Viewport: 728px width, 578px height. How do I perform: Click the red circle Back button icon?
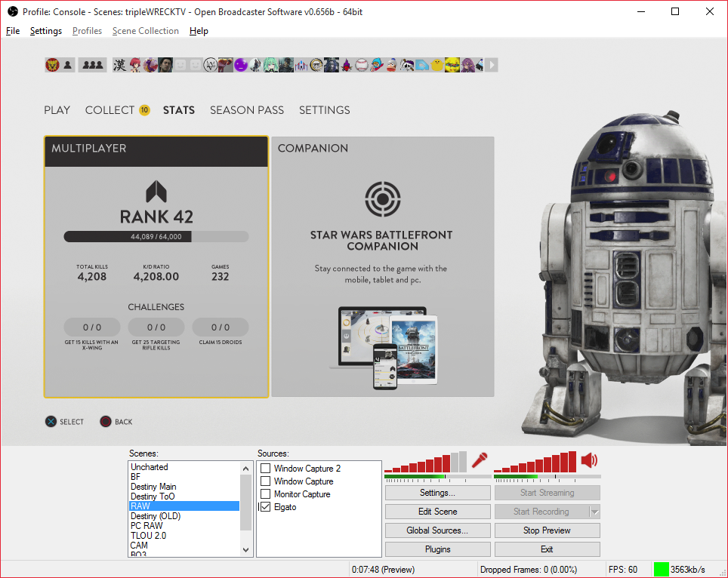[x=106, y=421]
